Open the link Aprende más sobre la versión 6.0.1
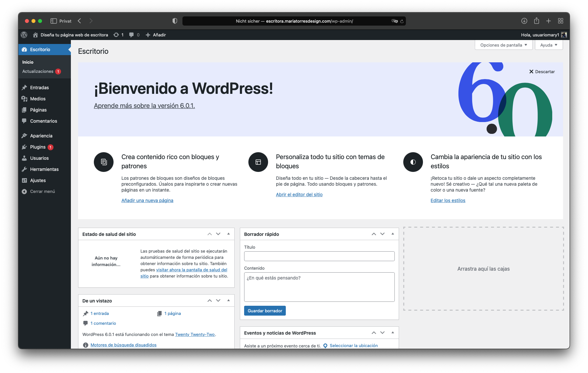The width and height of the screenshot is (588, 373). coord(144,106)
